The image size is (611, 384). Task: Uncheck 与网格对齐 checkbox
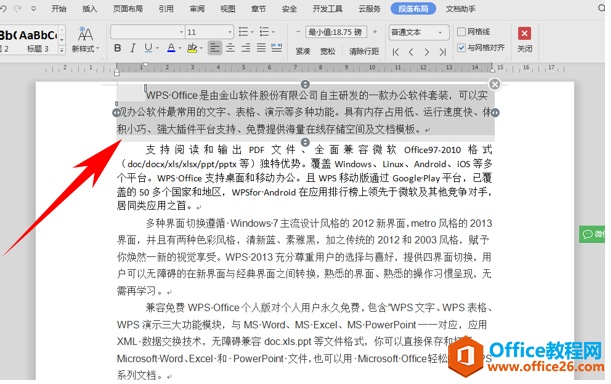461,48
